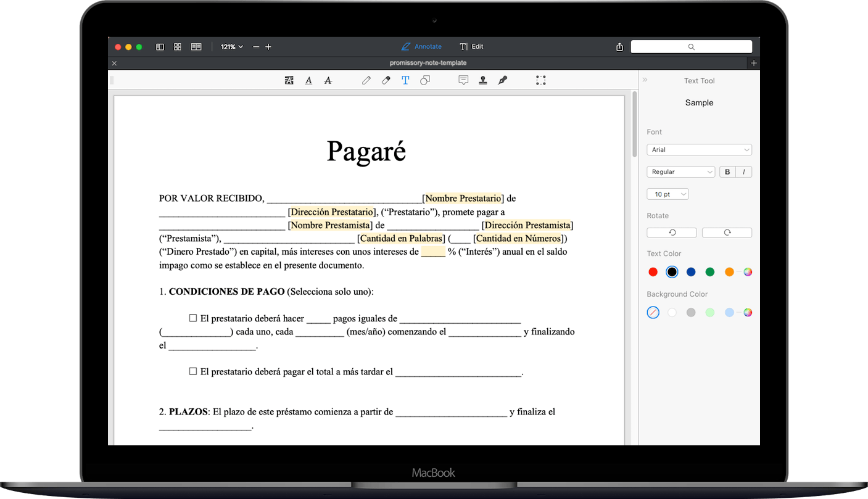Pick the red text color swatch
The image size is (868, 499).
tap(653, 272)
